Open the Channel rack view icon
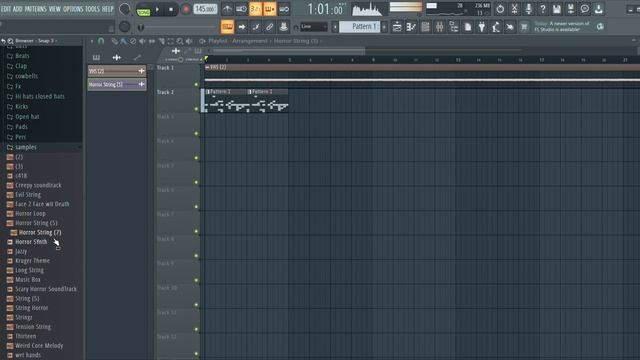 point(425,27)
